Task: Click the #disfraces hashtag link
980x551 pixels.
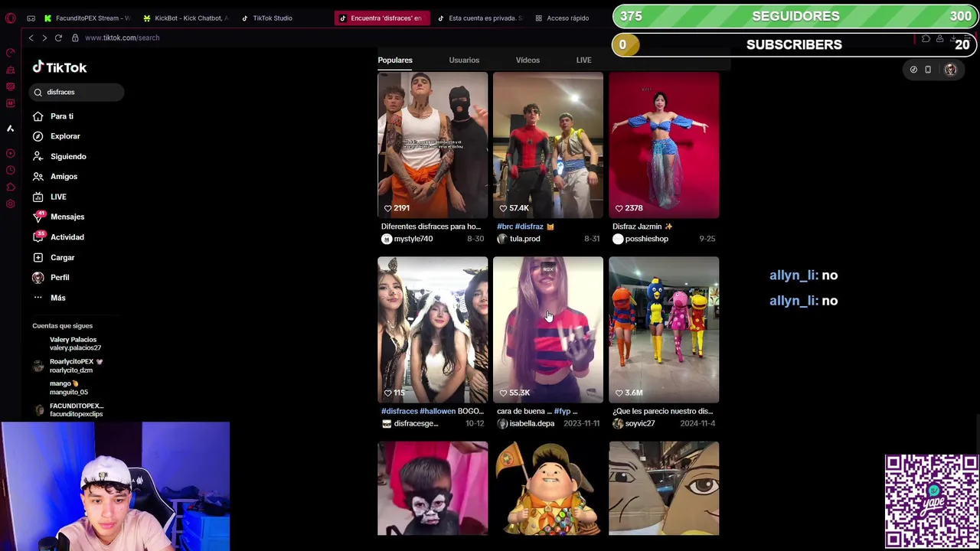Action: (400, 411)
